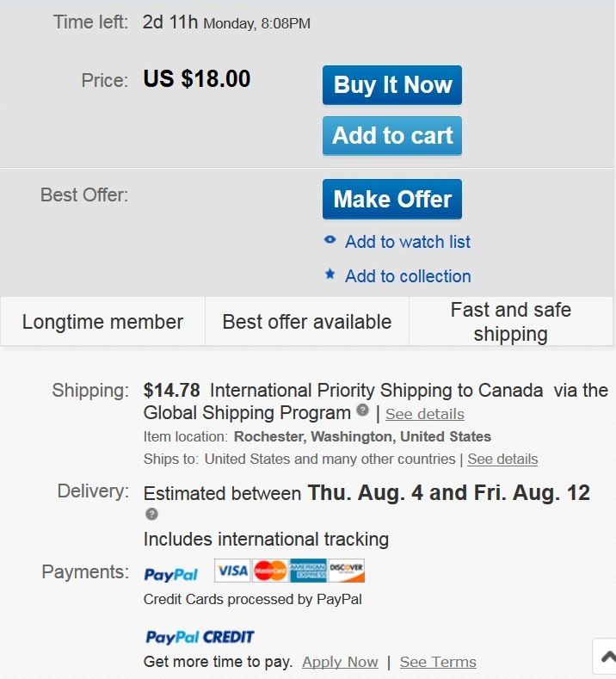Screen dimensions: 616x679
Task: Select the Add to collection link
Action: [x=407, y=276]
